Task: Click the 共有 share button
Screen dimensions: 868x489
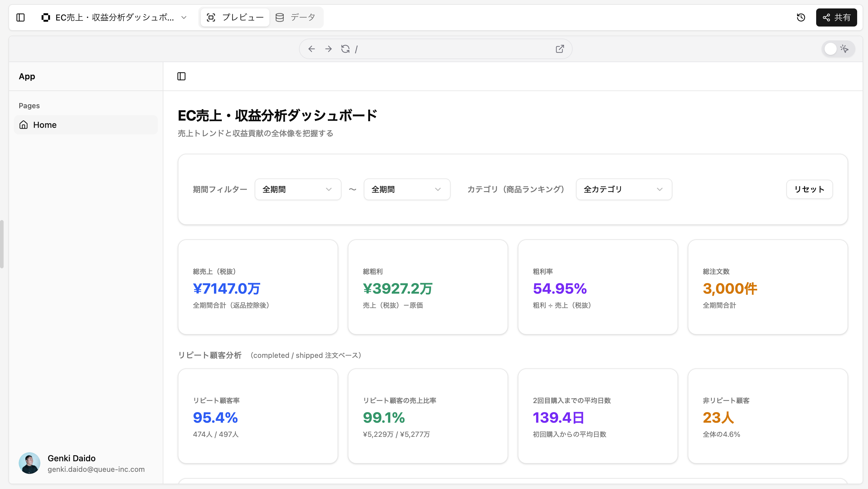Action: (836, 17)
